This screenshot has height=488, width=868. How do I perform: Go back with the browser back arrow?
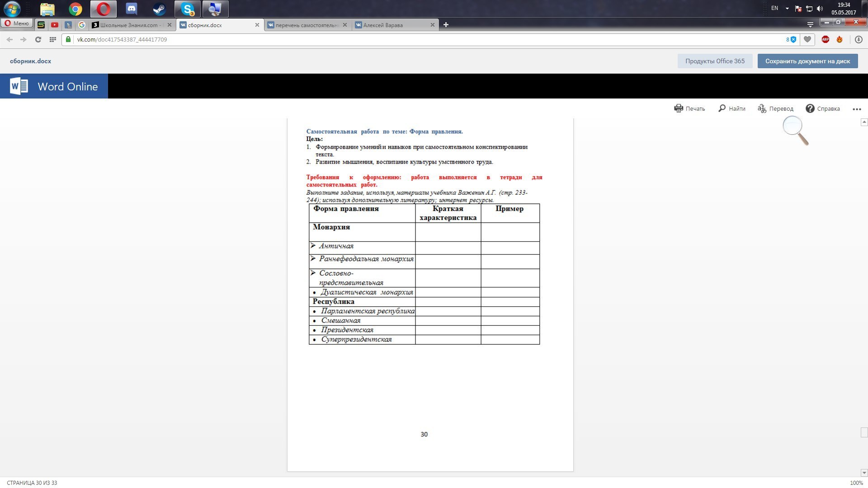(9, 39)
